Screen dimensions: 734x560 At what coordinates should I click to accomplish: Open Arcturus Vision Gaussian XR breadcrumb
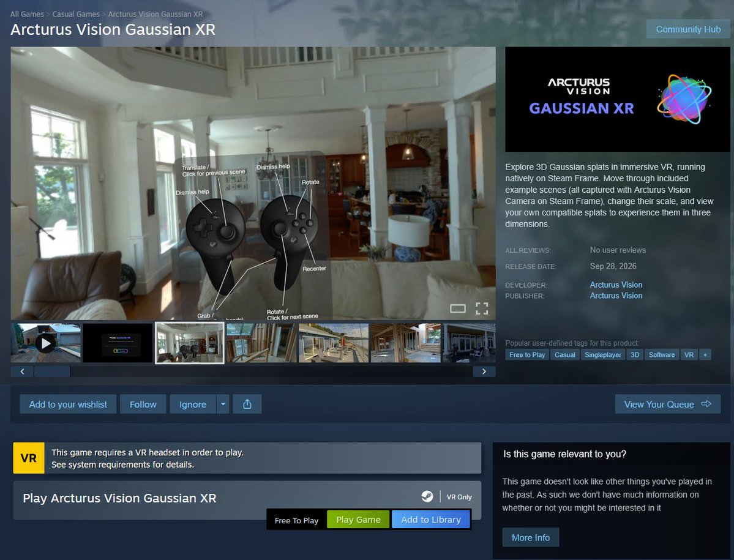pos(155,14)
